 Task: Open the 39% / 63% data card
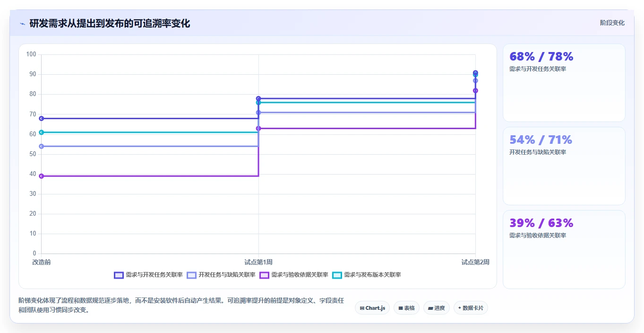tap(564, 249)
